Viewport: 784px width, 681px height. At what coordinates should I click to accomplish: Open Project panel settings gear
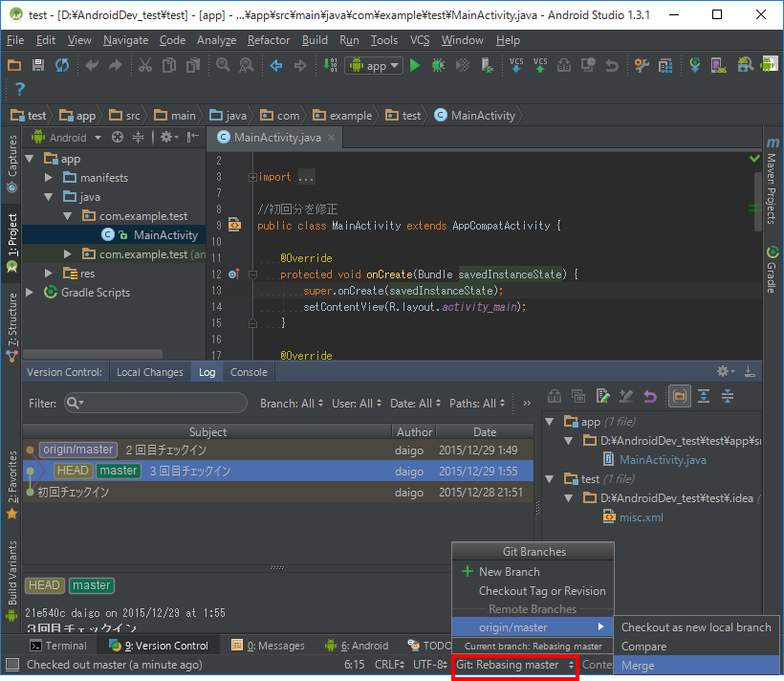click(168, 137)
